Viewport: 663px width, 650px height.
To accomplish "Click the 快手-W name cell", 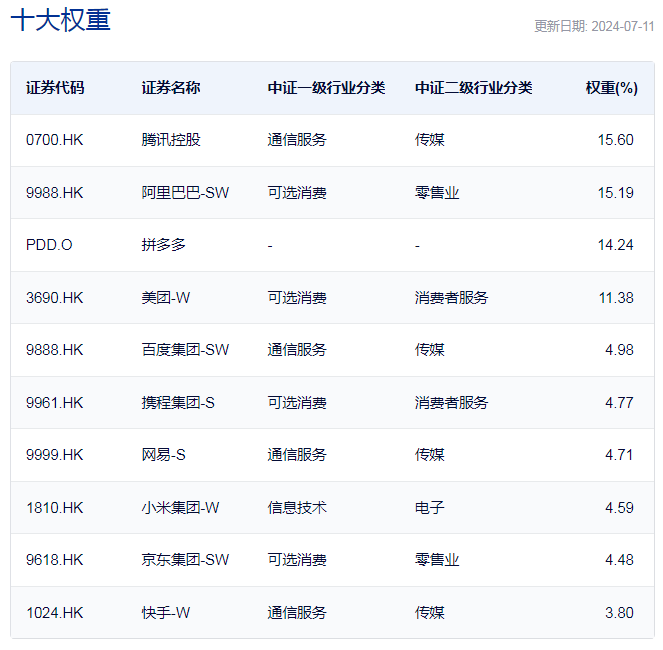I will pyautogui.click(x=166, y=612).
